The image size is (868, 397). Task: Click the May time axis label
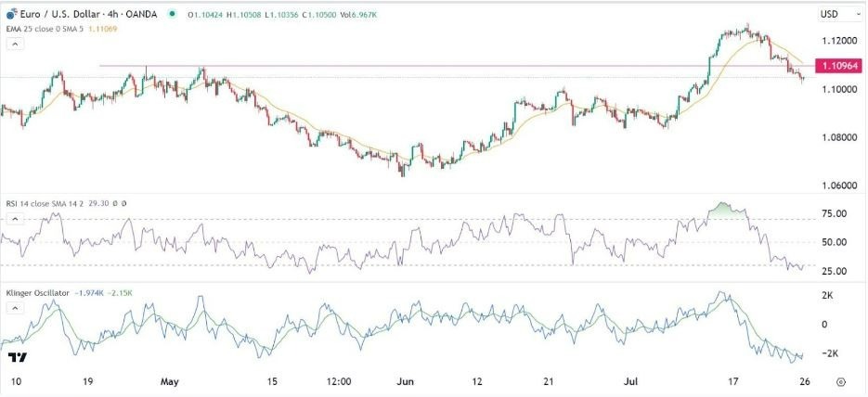pyautogui.click(x=169, y=382)
